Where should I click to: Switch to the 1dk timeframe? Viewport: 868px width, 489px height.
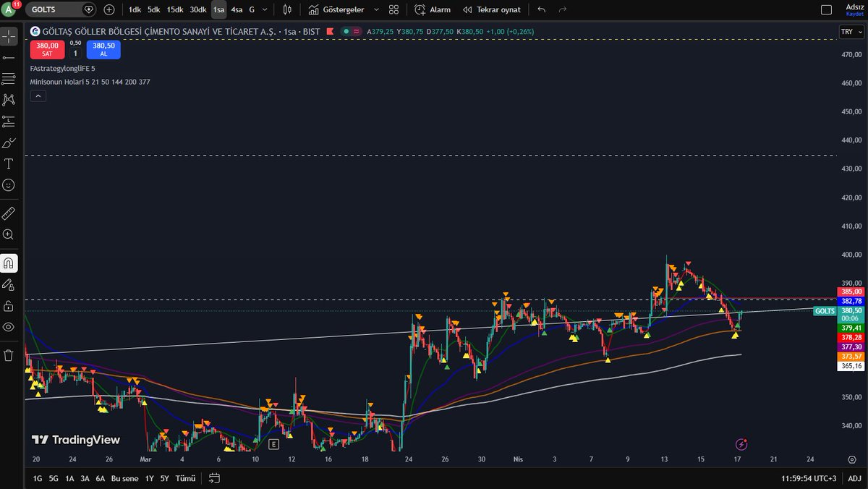click(x=135, y=9)
